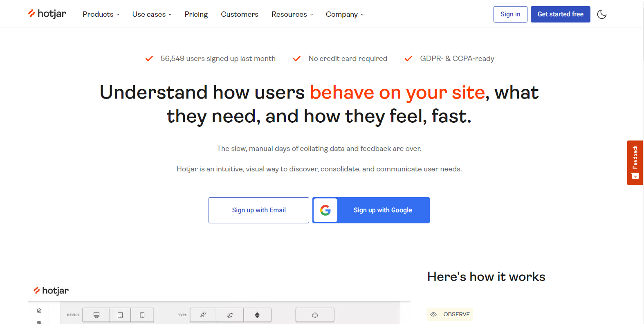Toggle dark mode with the moon icon

pos(601,14)
